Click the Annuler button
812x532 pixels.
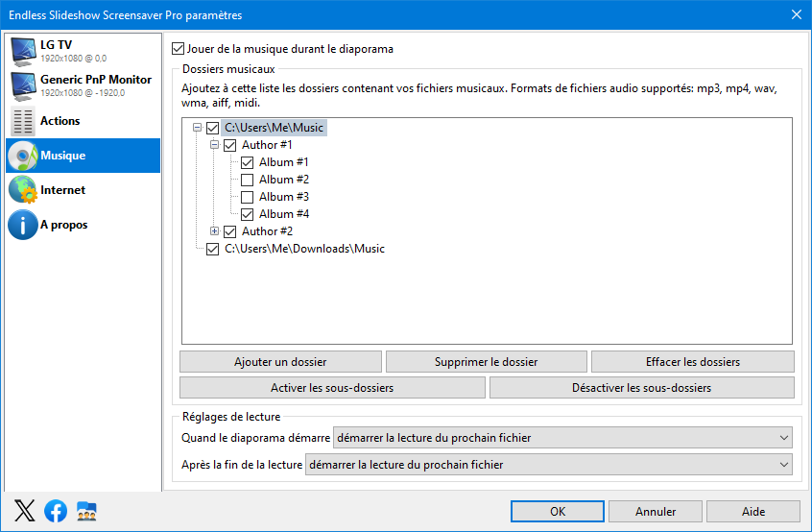[x=656, y=511]
